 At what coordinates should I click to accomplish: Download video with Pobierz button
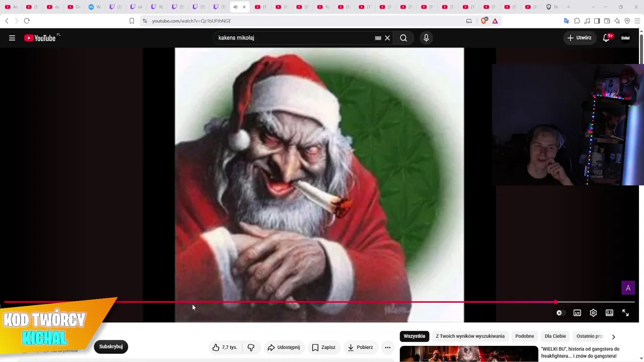pyautogui.click(x=360, y=347)
